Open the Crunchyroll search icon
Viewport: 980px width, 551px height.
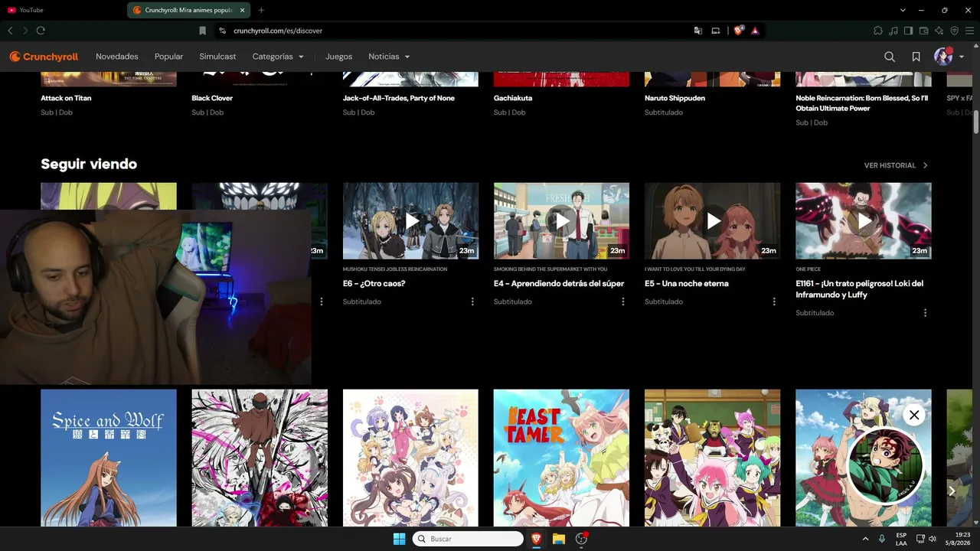(889, 57)
